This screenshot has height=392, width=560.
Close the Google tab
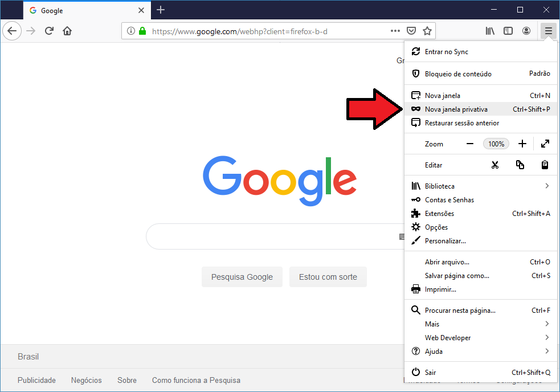tap(141, 10)
